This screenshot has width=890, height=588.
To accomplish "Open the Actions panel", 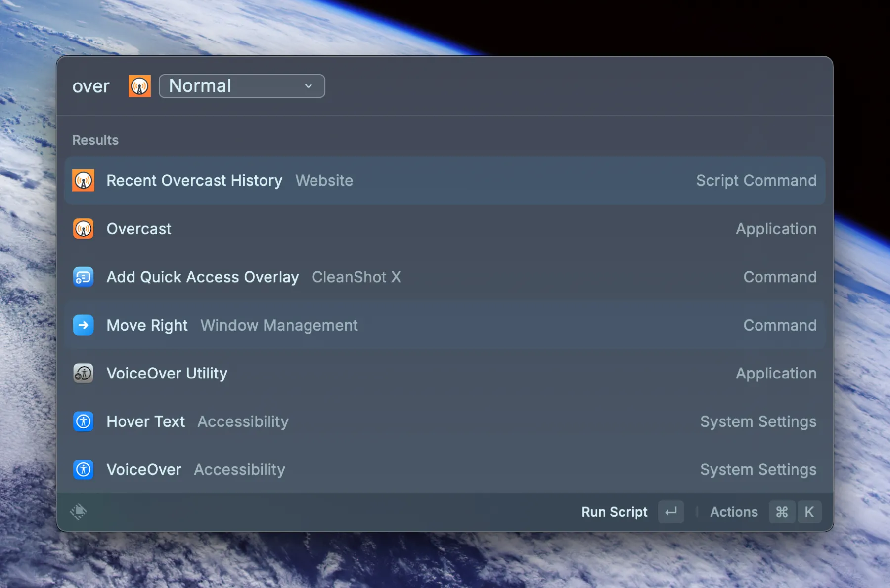I will (734, 511).
